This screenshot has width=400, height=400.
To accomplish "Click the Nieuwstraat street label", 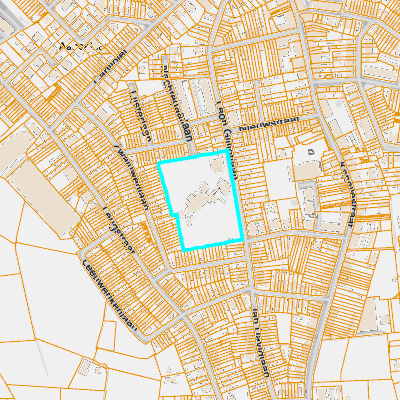I will (x=270, y=124).
